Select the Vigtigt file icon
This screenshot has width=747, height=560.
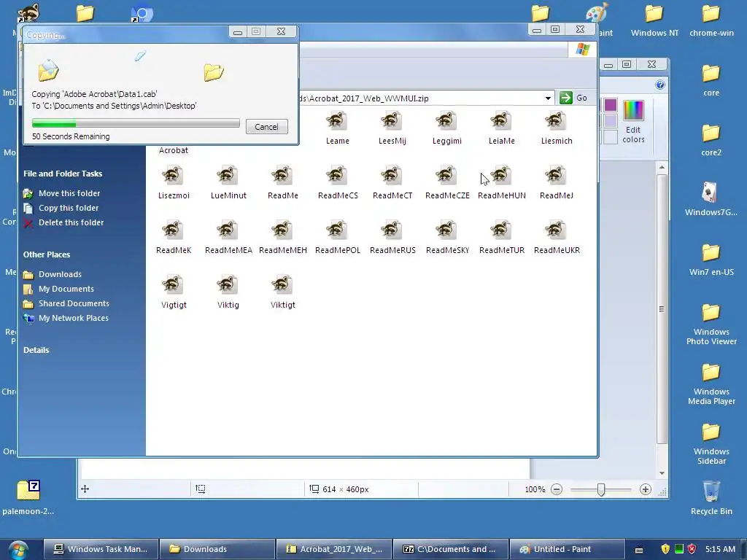coord(174,285)
